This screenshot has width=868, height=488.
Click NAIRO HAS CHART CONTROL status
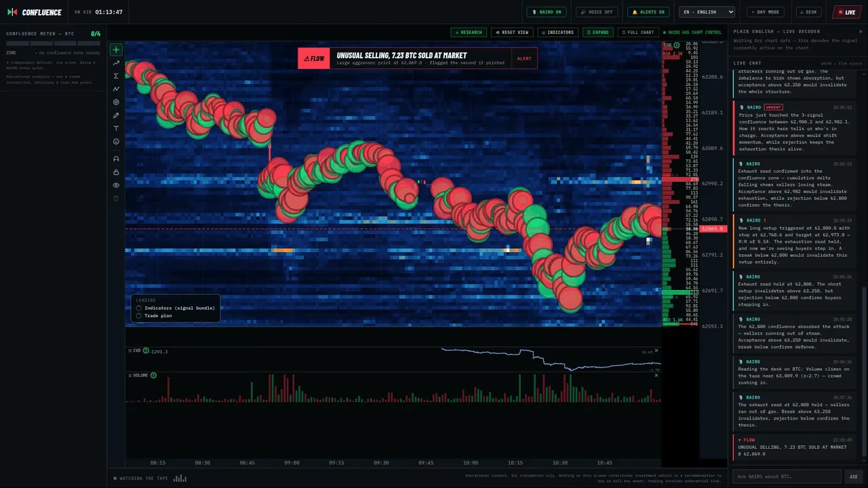coord(692,33)
